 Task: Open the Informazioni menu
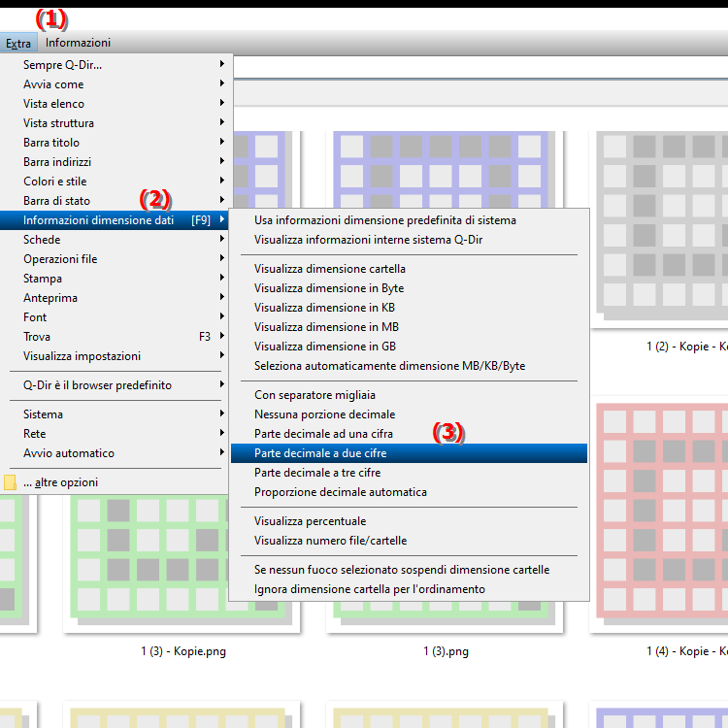[78, 43]
